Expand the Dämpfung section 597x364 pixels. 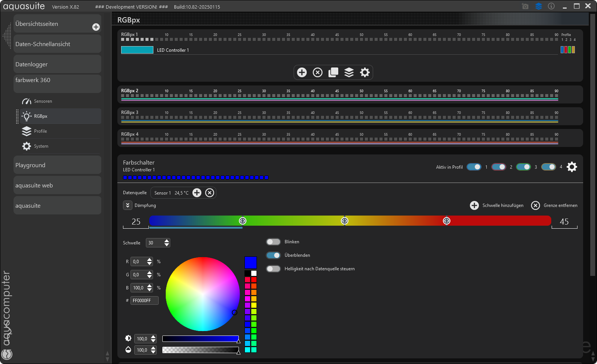point(127,205)
